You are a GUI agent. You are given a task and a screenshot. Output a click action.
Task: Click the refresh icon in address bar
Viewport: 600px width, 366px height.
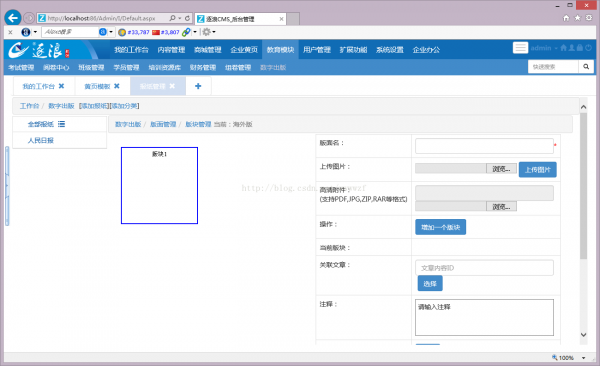click(x=188, y=18)
